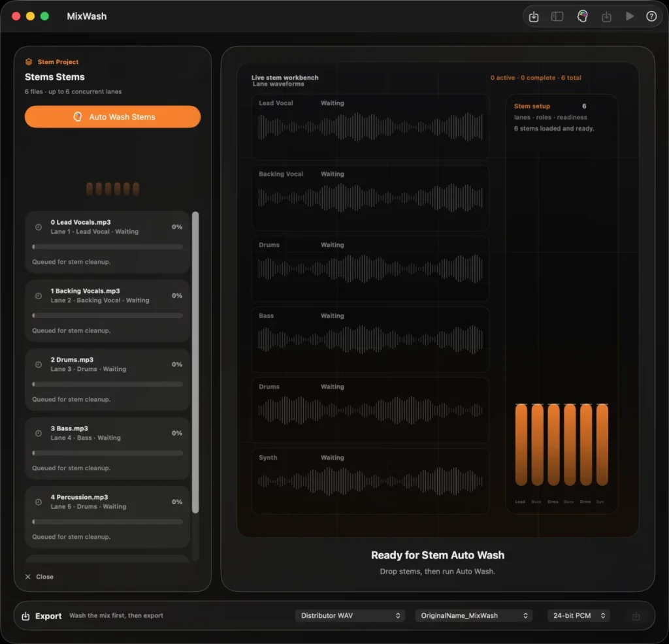Screen dimensions: 669x644
Task: Click the '2 Drums.mp3' file name
Action: tap(72, 359)
